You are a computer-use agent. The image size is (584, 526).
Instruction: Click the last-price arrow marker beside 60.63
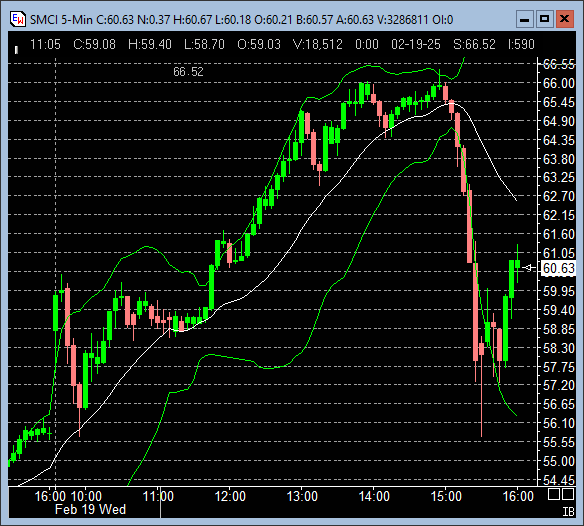coord(529,267)
